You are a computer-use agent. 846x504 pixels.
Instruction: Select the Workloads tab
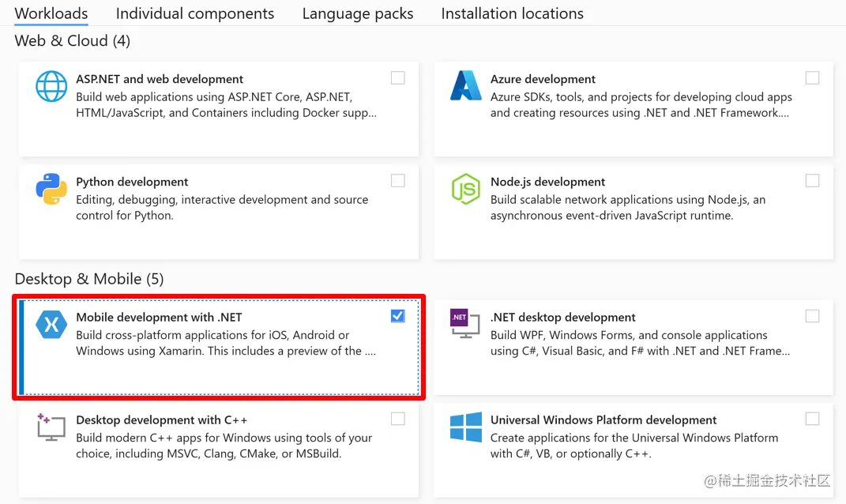(51, 13)
